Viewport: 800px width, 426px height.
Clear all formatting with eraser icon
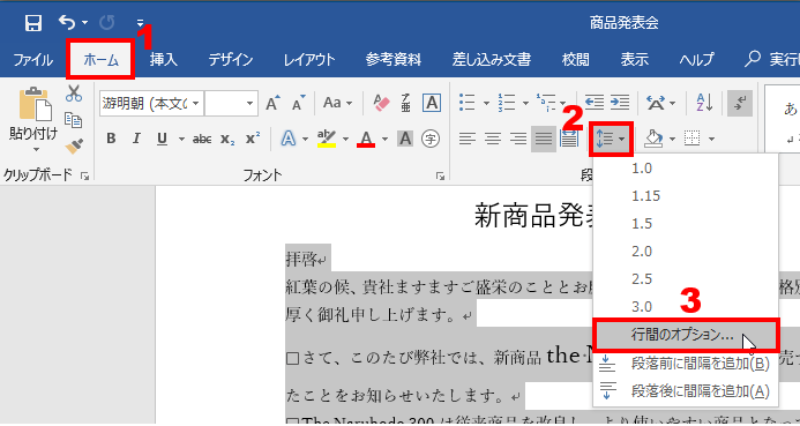(381, 103)
